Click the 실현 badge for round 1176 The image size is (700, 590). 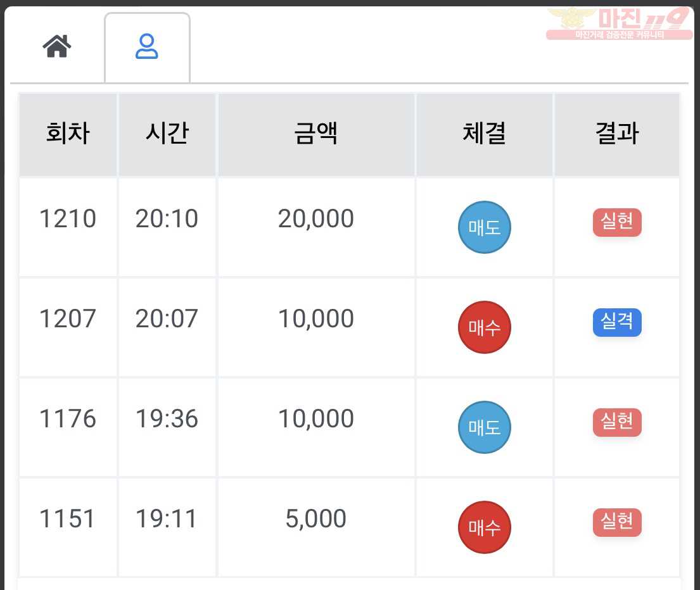[x=617, y=422]
